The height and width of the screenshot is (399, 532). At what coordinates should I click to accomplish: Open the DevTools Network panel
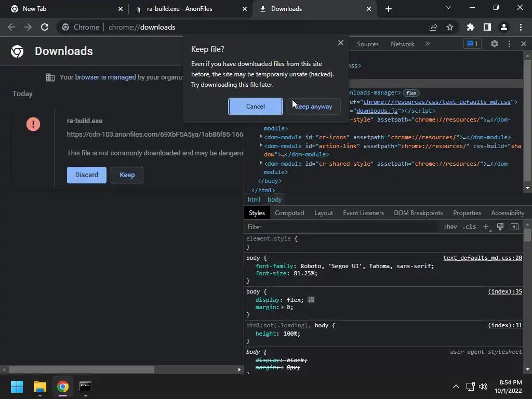pos(403,44)
